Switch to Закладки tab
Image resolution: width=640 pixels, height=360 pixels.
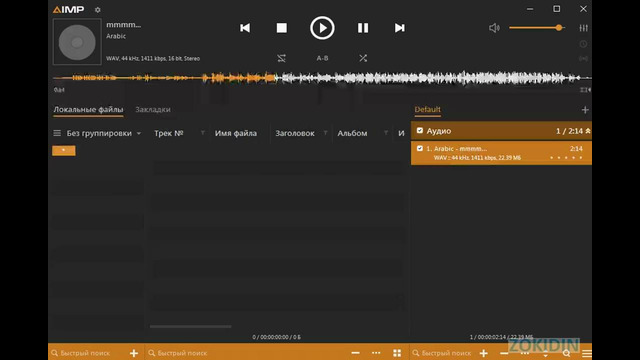tap(153, 109)
